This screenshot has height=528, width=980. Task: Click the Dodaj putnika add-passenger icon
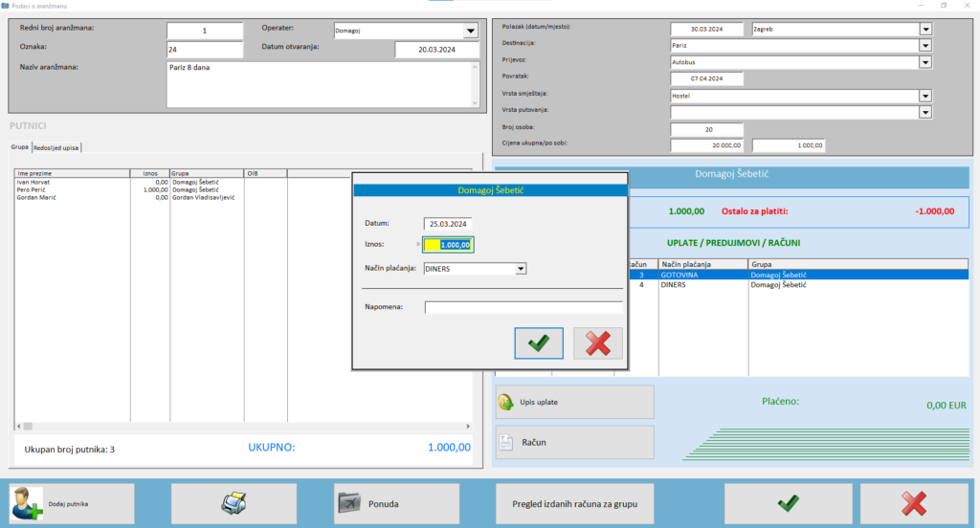point(26,503)
